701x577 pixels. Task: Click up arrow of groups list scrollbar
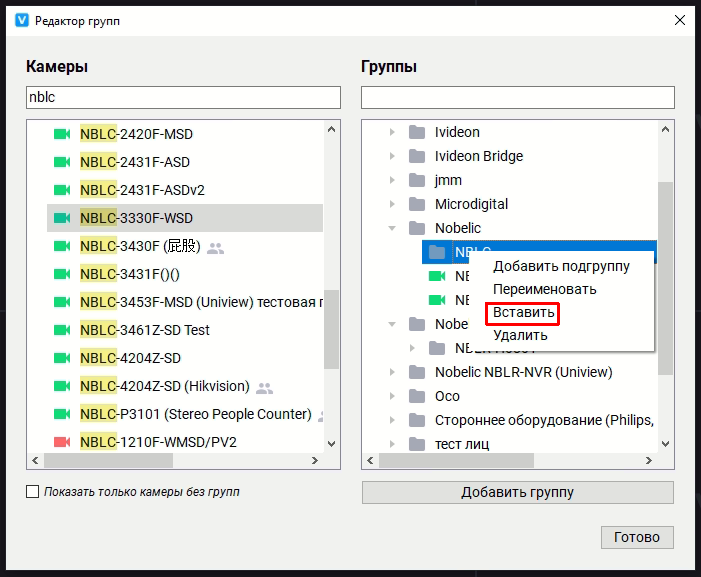point(665,130)
